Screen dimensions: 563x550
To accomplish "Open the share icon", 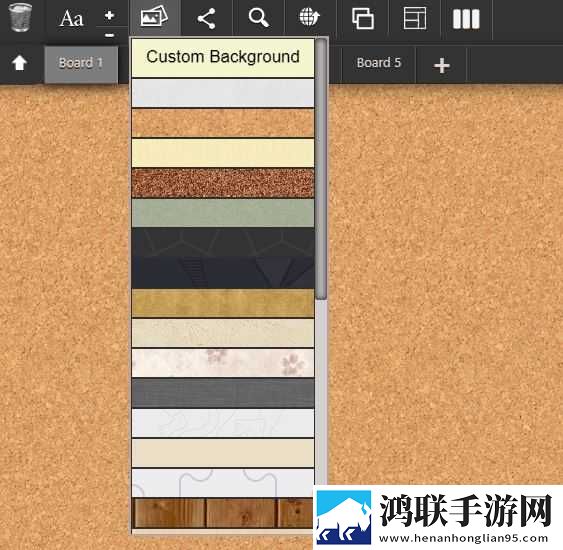I will [206, 18].
